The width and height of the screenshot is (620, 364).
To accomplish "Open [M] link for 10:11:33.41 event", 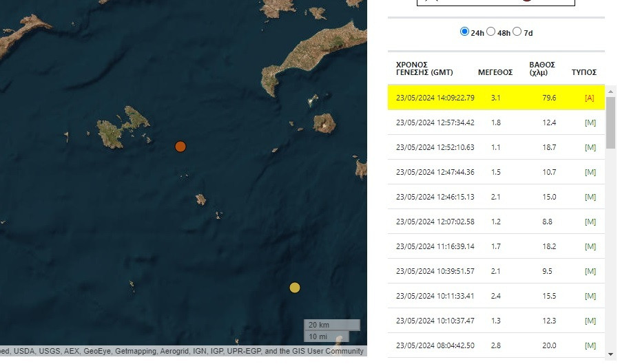I will pos(590,296).
